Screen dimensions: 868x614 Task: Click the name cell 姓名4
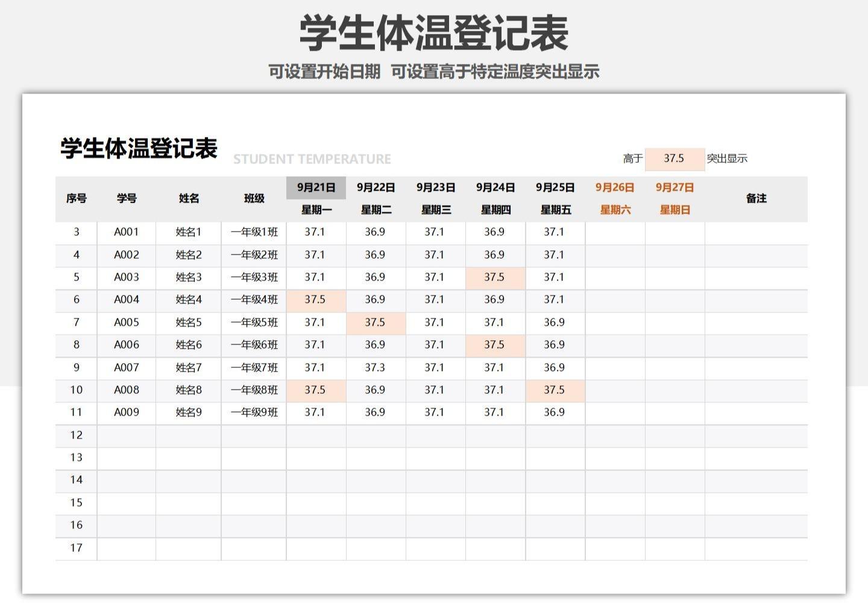tap(189, 300)
